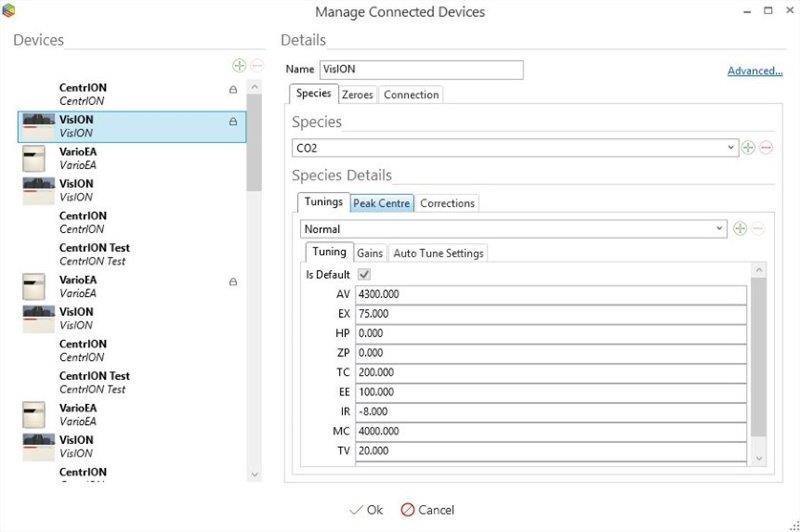
Task: Expand the Normal tuning dropdown
Action: coord(720,229)
